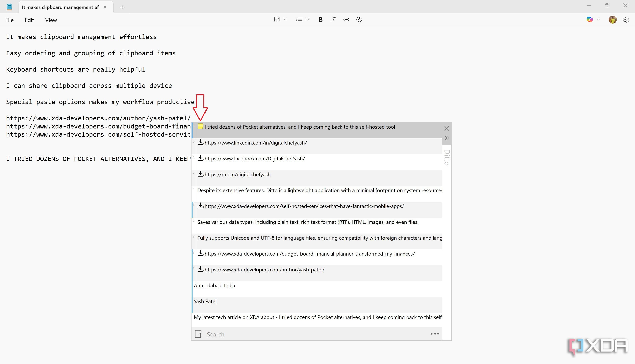This screenshot has height=364, width=635.
Task: Open the Copilot icon in Notepad
Action: [x=590, y=19]
